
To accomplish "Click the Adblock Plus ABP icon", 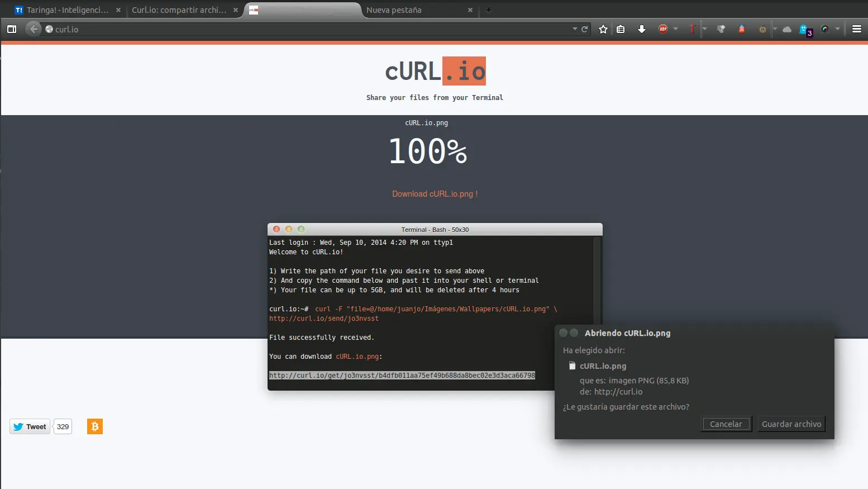I will (663, 29).
